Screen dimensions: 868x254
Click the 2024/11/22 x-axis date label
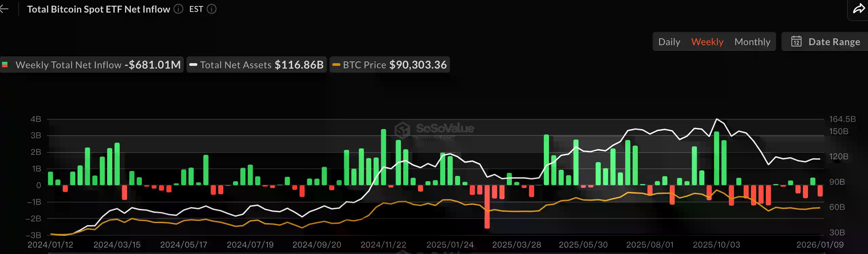tap(383, 244)
